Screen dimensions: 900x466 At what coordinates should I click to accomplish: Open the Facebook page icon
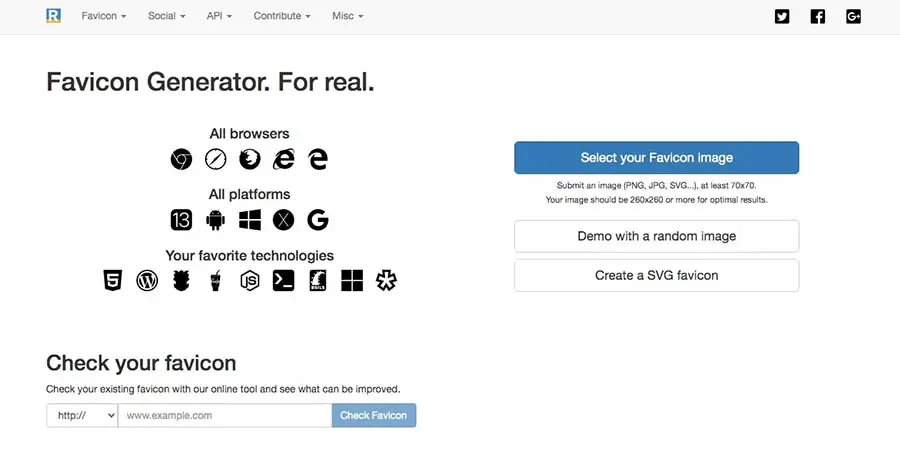(x=818, y=16)
